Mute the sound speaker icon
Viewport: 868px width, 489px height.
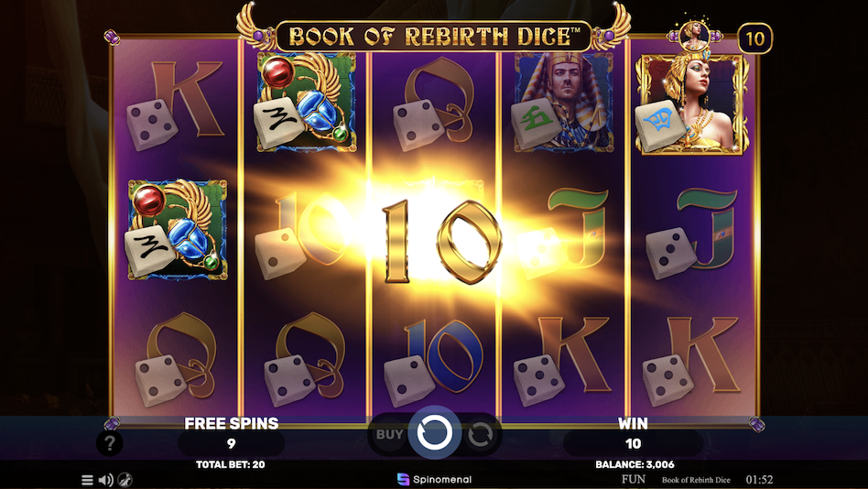click(x=105, y=480)
